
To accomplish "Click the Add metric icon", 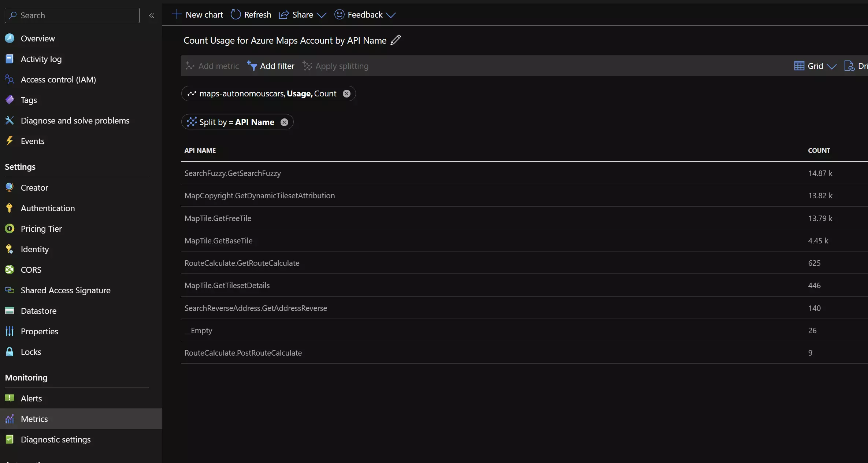I will 190,65.
